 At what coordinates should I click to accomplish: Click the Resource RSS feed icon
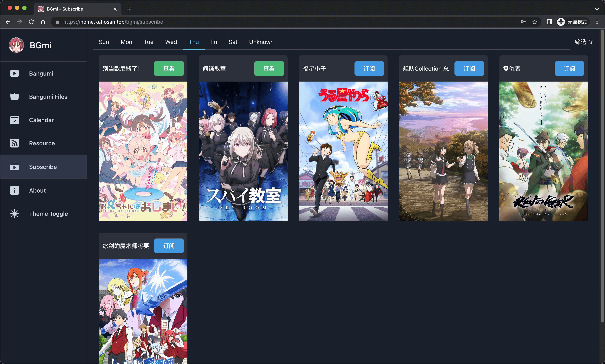(x=15, y=143)
